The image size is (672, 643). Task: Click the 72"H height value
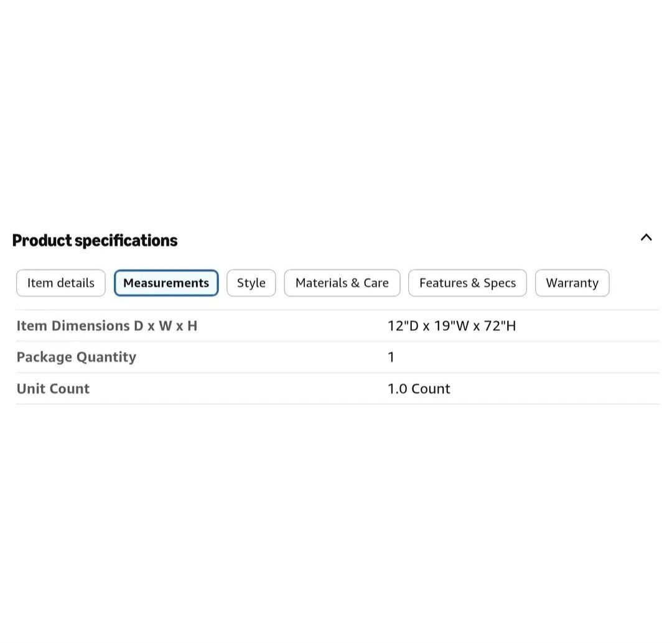coord(500,326)
